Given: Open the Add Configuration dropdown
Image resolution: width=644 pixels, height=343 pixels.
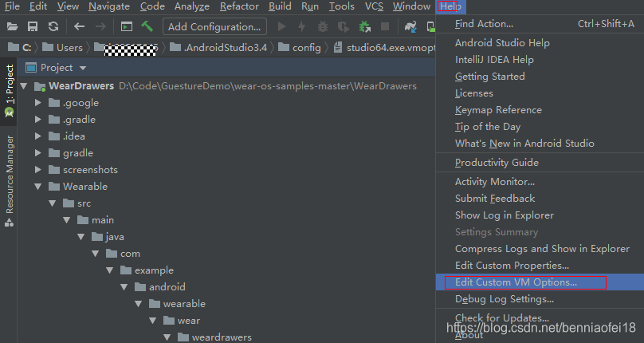Looking at the screenshot, I should tap(215, 27).
